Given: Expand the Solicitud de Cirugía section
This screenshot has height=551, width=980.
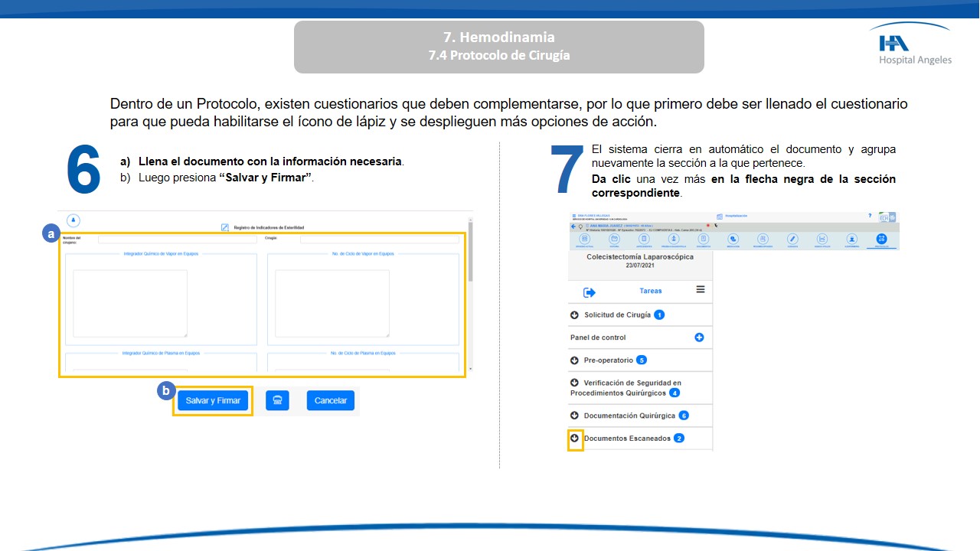Looking at the screenshot, I should click(574, 315).
